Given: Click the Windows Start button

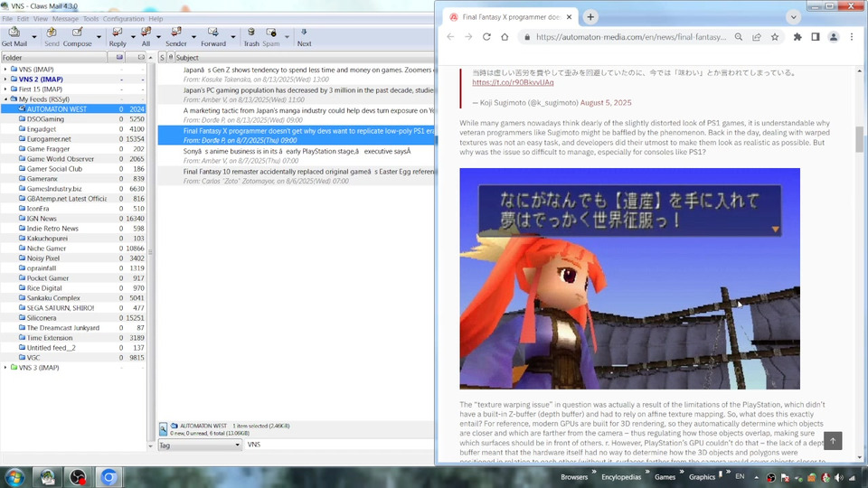Looking at the screenshot, I should pos(14,476).
